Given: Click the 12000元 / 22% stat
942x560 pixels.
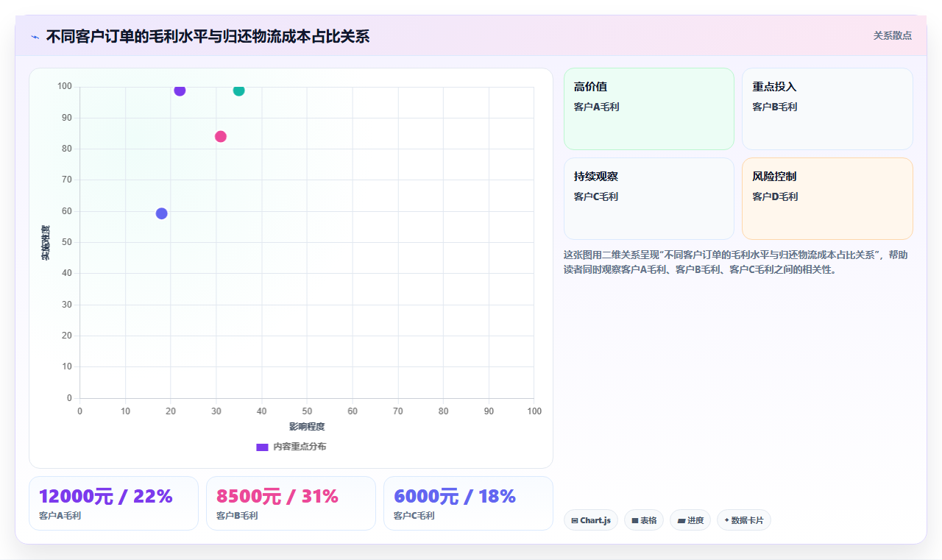Looking at the screenshot, I should point(105,496).
